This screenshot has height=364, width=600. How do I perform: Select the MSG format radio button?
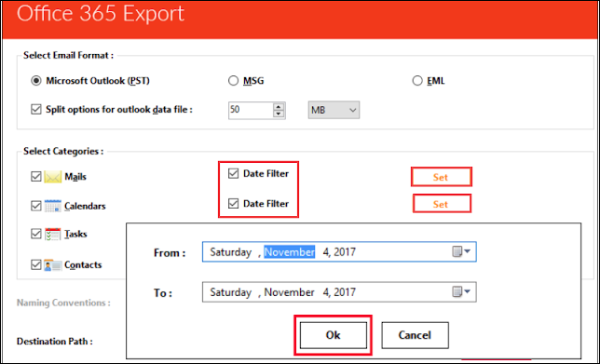pyautogui.click(x=233, y=81)
